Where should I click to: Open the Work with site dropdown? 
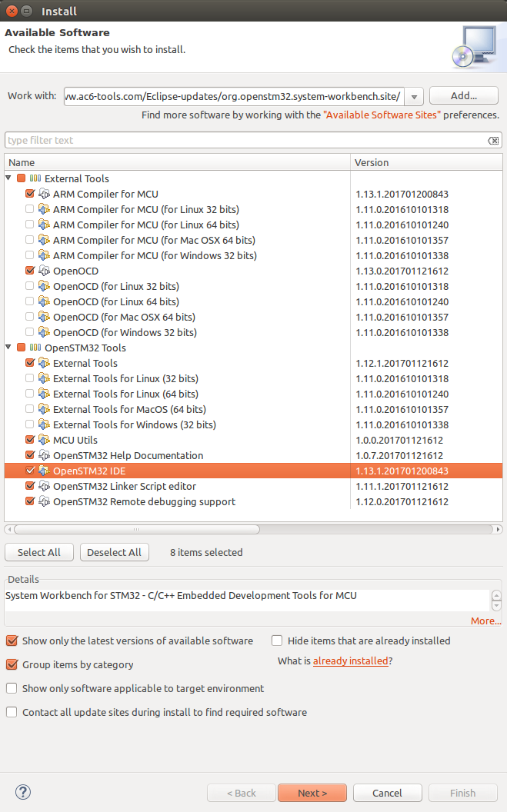pyautogui.click(x=414, y=96)
